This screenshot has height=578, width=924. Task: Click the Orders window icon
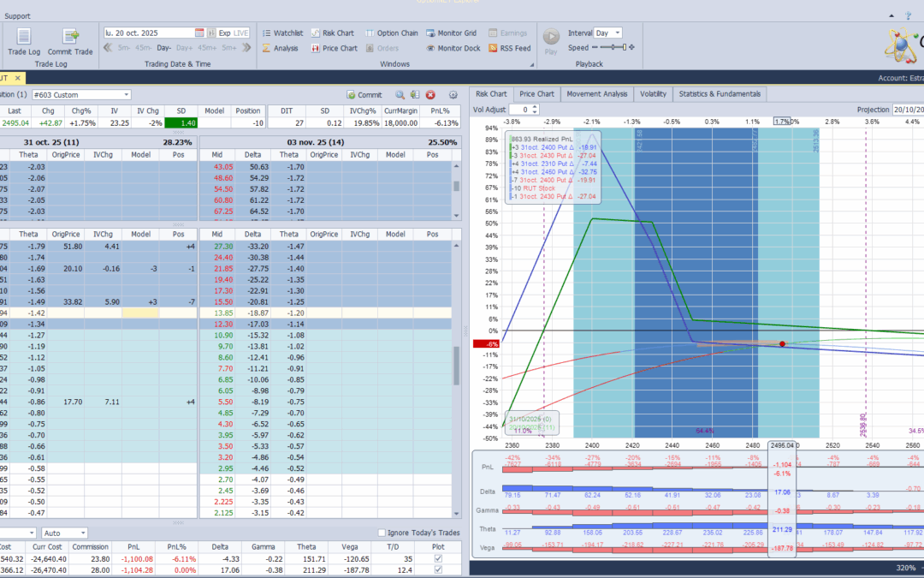tap(382, 48)
